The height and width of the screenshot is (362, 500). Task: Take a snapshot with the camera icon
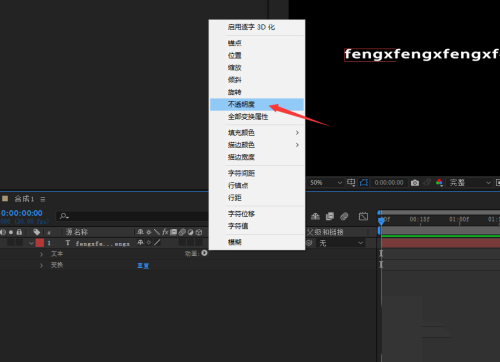point(415,183)
